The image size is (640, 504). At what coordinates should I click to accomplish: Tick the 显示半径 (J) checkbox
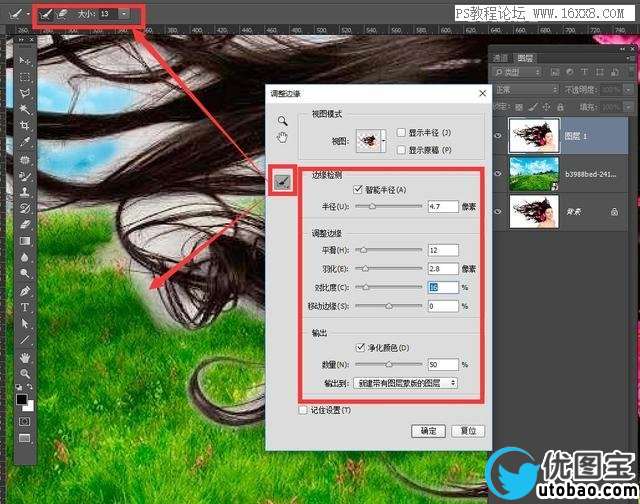[401, 132]
